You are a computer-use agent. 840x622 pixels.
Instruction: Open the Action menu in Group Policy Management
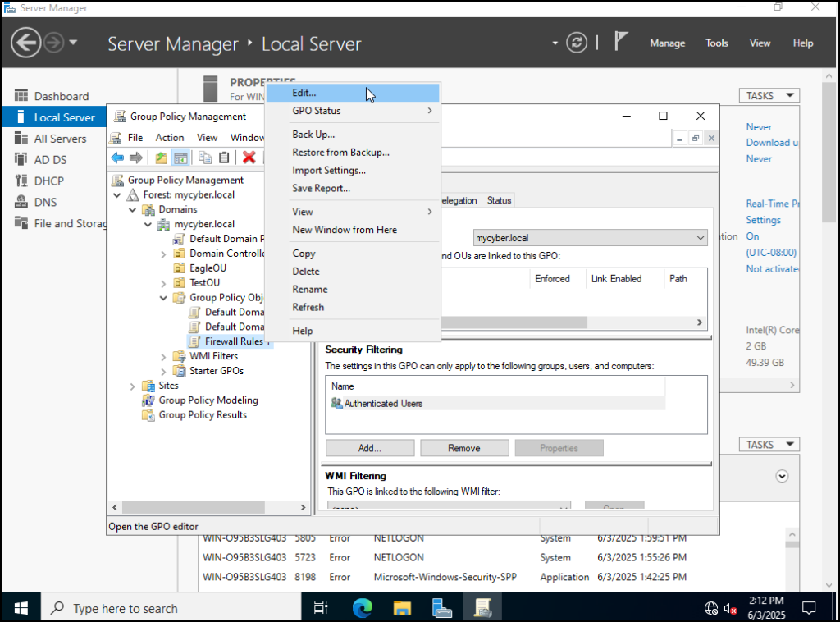(169, 138)
